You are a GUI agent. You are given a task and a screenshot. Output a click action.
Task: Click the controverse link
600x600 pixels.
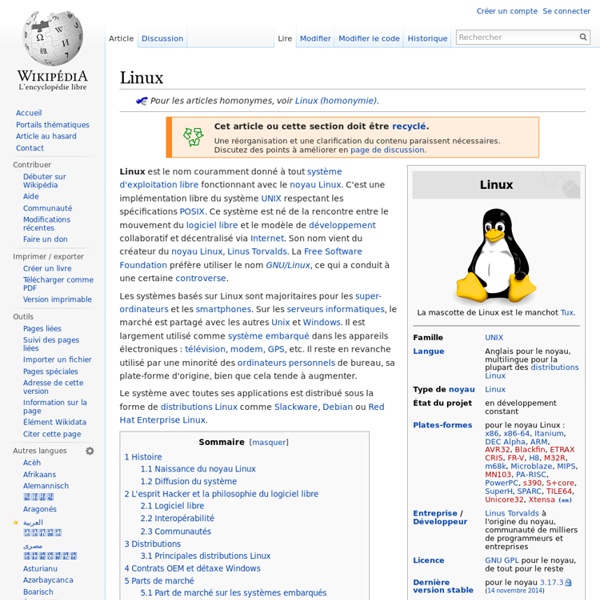tap(201, 278)
